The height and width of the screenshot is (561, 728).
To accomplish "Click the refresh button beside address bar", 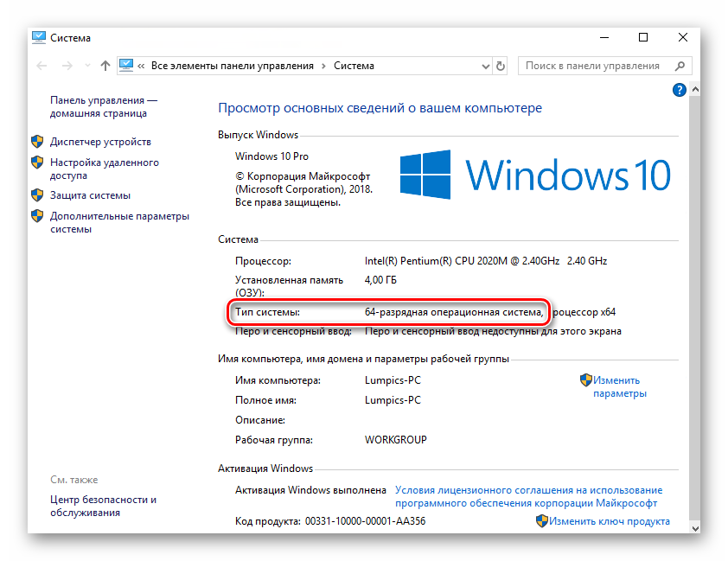I will click(x=501, y=66).
